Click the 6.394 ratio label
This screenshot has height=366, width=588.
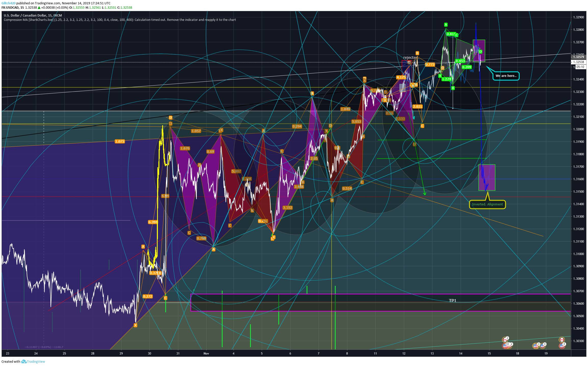[x=153, y=222]
